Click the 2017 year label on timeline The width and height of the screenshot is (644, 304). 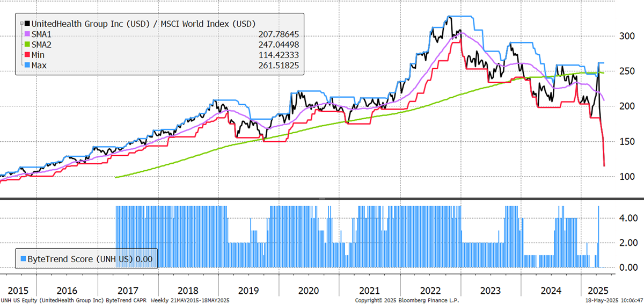(127, 290)
